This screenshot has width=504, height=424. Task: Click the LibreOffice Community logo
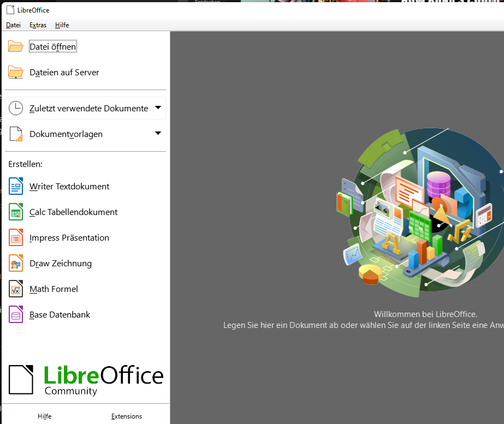coord(86,379)
